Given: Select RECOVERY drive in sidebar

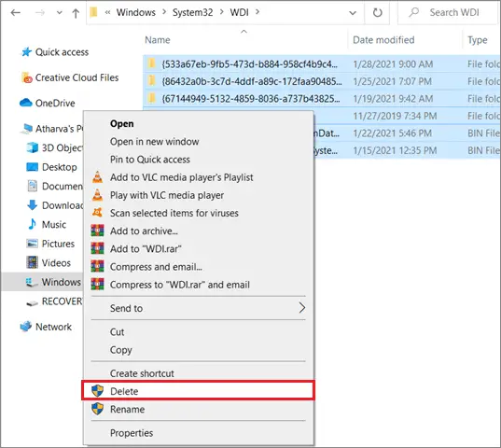Looking at the screenshot, I should coord(63,301).
